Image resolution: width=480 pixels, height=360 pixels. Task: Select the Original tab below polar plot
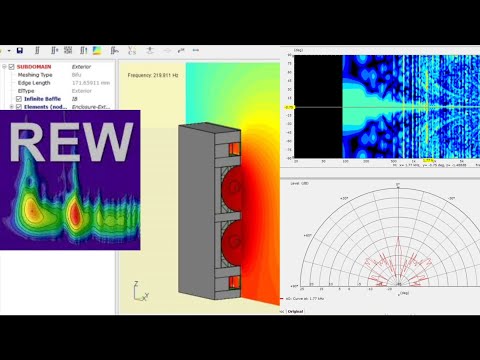(295, 312)
